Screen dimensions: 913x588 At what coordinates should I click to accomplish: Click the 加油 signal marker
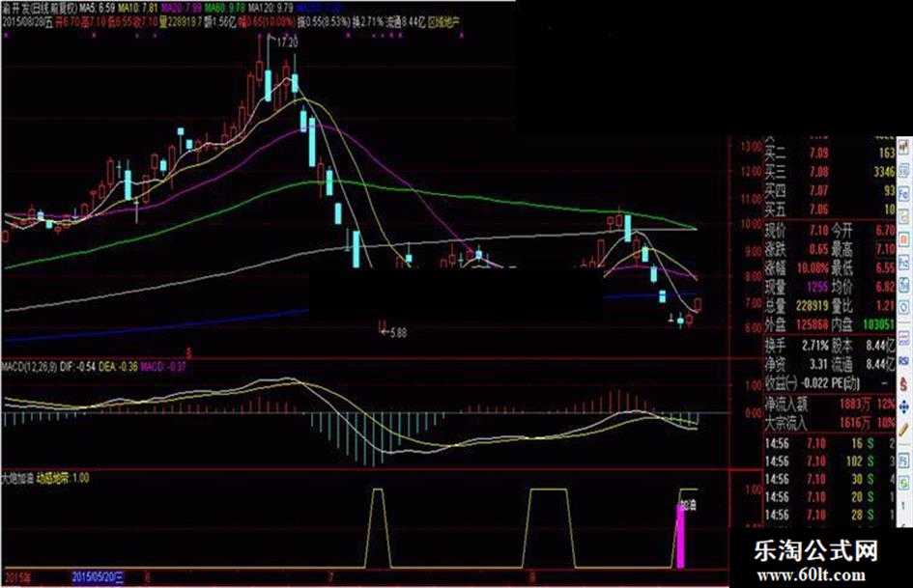(x=688, y=505)
